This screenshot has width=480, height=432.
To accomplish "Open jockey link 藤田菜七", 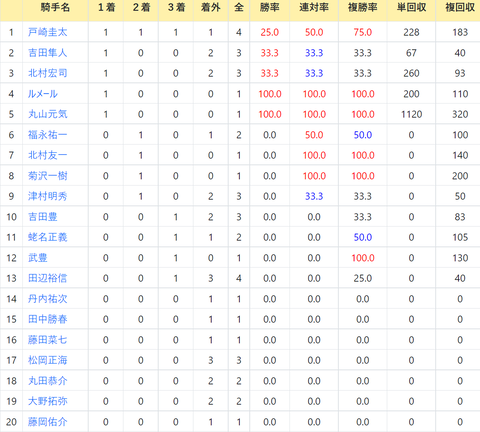I will coord(48,340).
